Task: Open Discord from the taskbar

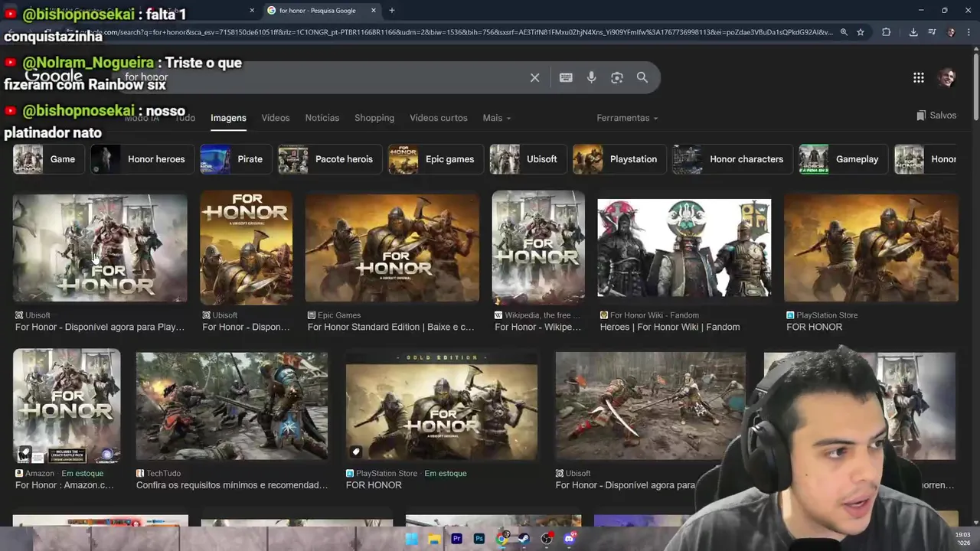Action: coord(569,539)
